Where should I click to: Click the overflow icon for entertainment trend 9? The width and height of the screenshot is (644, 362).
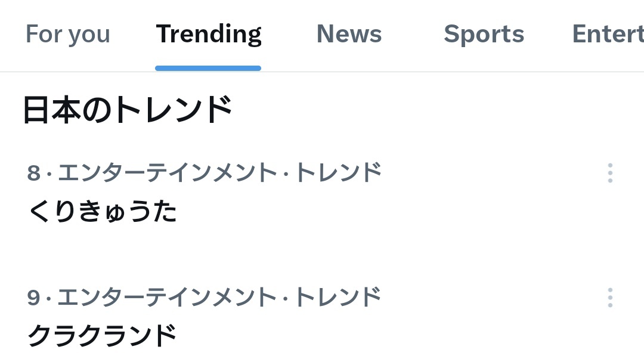pos(610,297)
